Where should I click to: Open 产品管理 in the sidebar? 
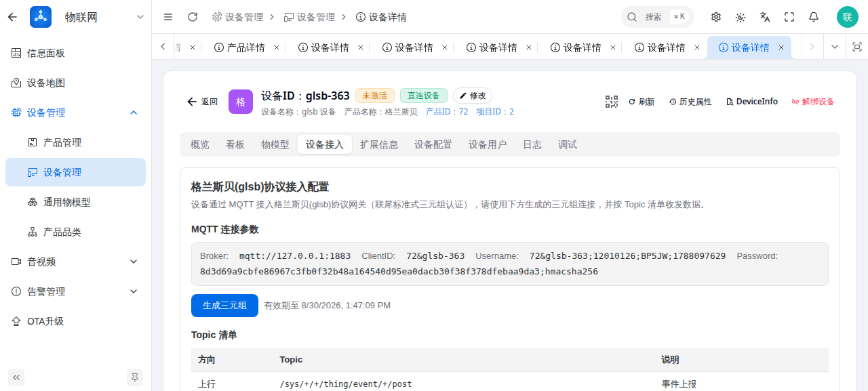pyautogui.click(x=75, y=142)
